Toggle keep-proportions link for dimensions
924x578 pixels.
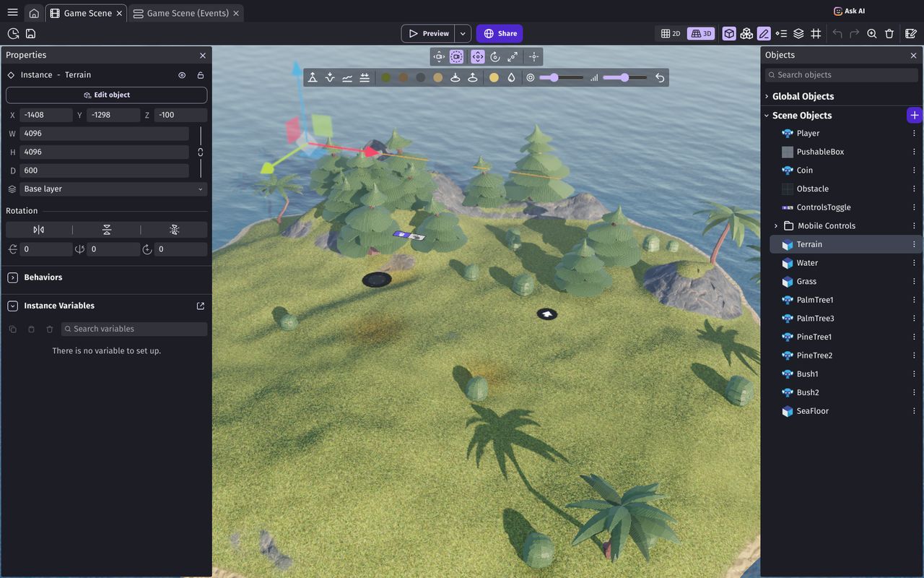[200, 152]
